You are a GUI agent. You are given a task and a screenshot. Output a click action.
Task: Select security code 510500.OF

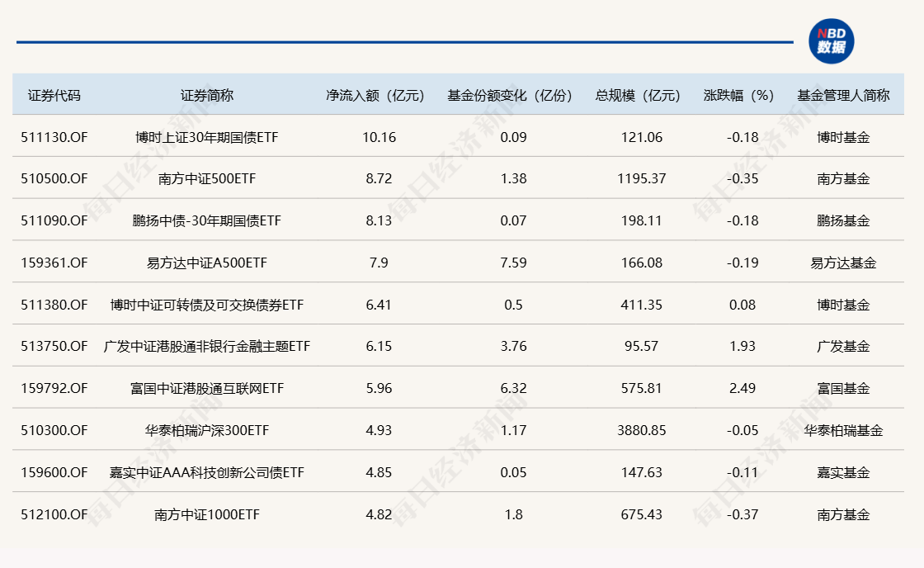tap(54, 178)
